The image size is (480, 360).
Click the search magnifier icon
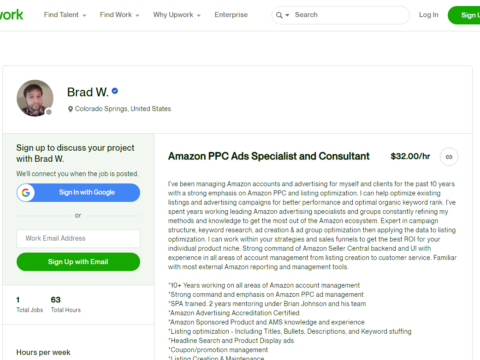(279, 15)
